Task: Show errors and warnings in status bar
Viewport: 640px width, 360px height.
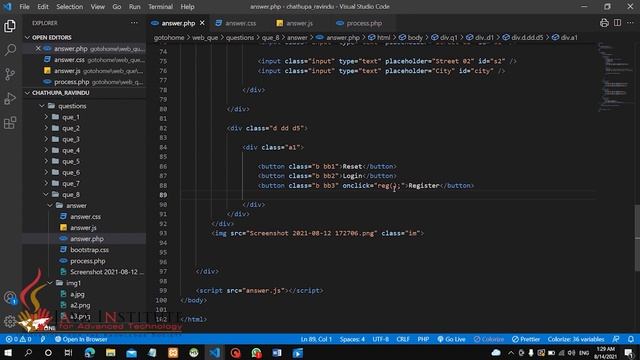Action: [x=18, y=339]
